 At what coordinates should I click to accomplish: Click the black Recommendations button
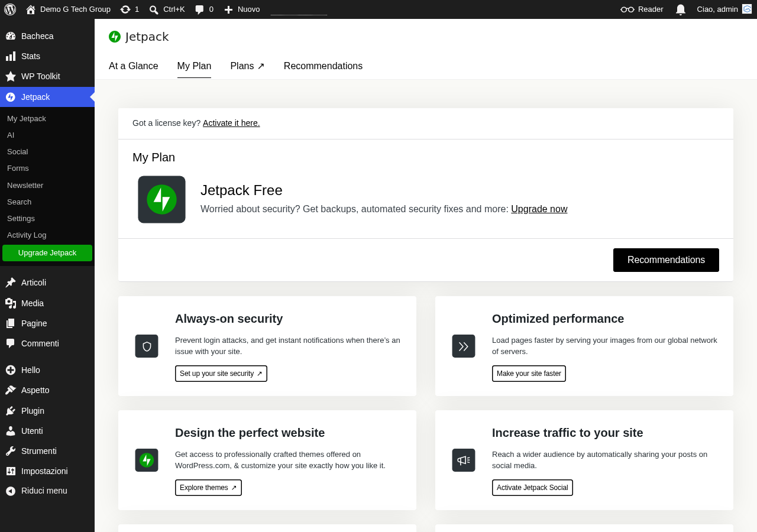[x=666, y=260]
